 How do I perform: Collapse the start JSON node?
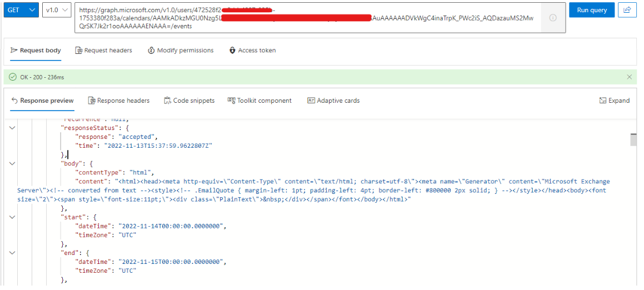click(x=12, y=217)
